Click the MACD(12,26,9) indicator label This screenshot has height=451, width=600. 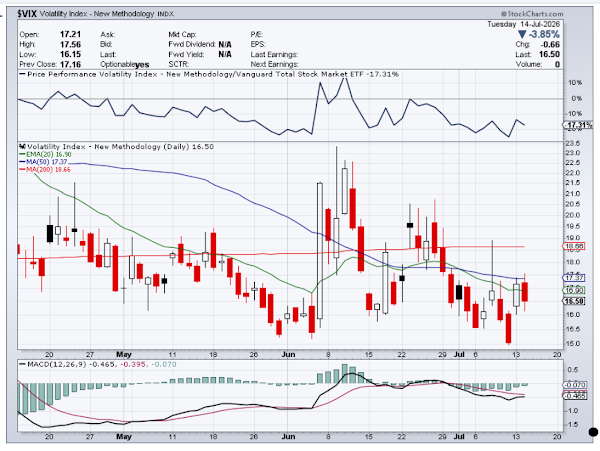pos(57,364)
